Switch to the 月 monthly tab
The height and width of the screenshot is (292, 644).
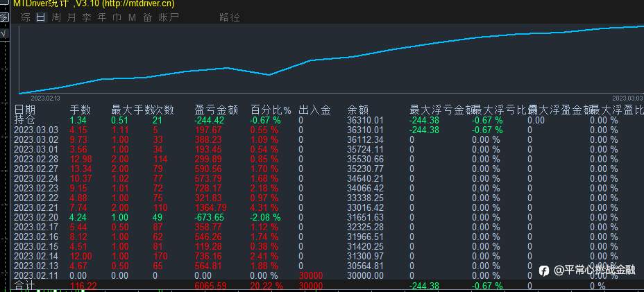tap(71, 17)
